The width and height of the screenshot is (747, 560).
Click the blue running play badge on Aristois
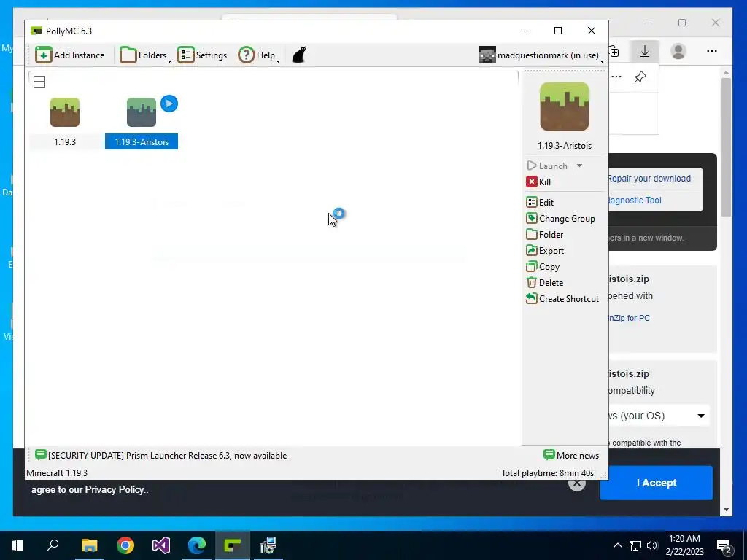pyautogui.click(x=169, y=104)
